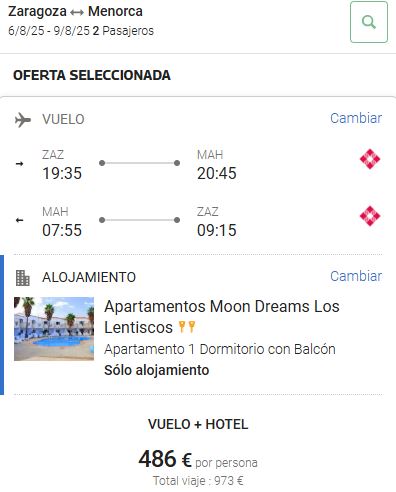The width and height of the screenshot is (396, 492).
Task: Click the building icon beside ALOJAMIENTO
Action: (23, 278)
